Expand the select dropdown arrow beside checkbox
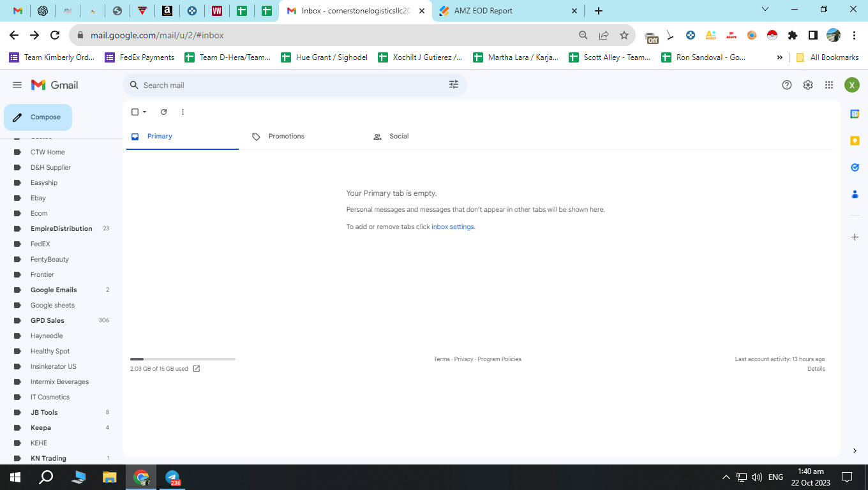 pos(145,112)
